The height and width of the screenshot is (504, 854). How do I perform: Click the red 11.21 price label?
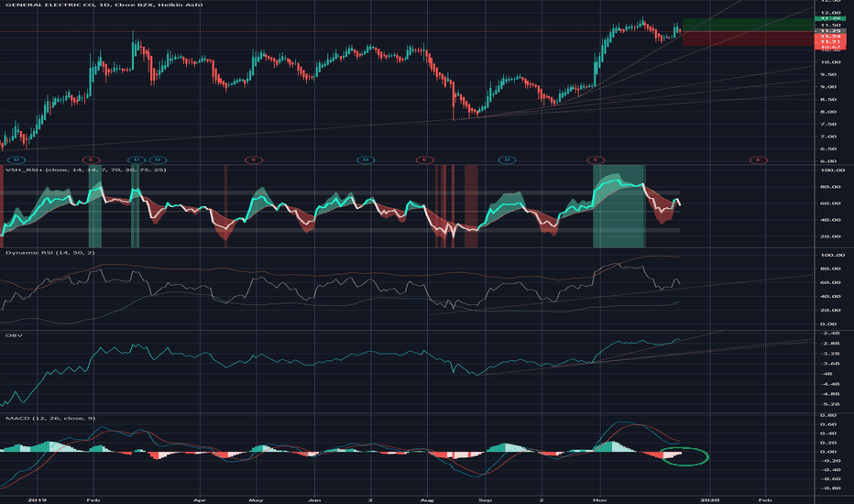coord(830,42)
